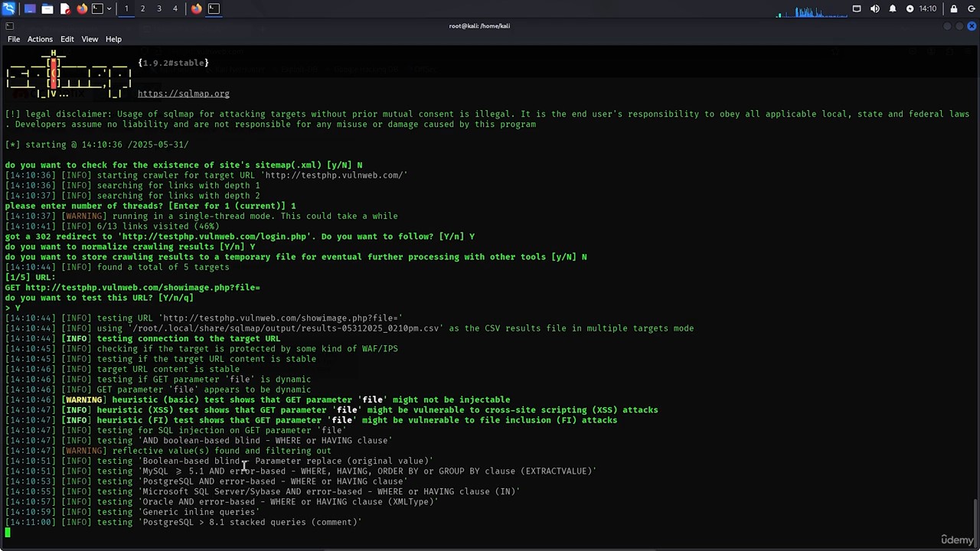Click the '{1.9.2#stable}' version text
This screenshot has width=980, height=551.
click(173, 63)
